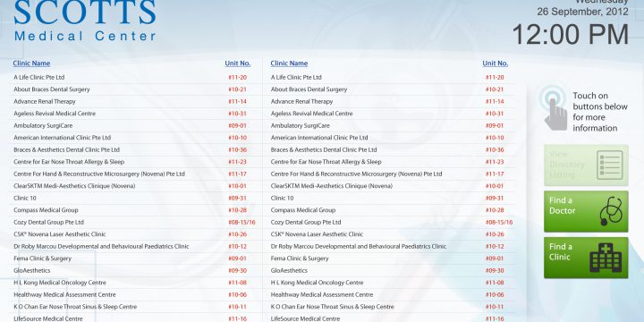Click unit '#10-21' in the right list
Image resolution: width=644 pixels, height=322 pixels.
click(x=495, y=89)
